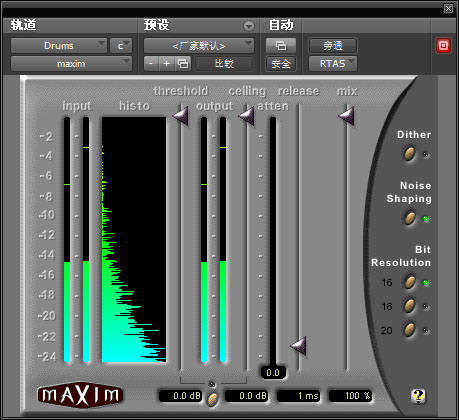
Task: Toggle the 安全 automation safe button
Action: pos(281,64)
